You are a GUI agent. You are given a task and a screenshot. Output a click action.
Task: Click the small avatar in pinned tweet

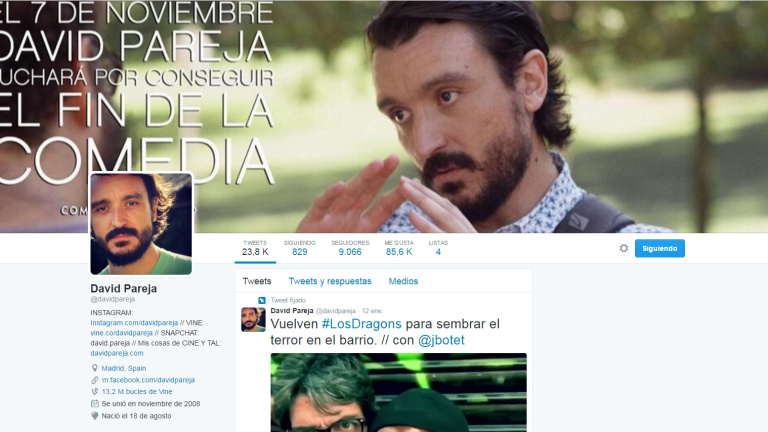[253, 319]
